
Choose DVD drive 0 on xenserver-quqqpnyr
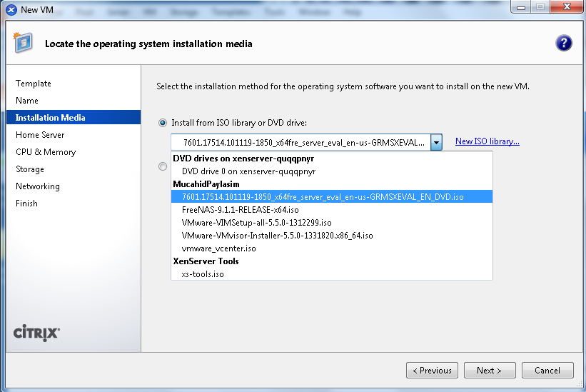(332, 171)
